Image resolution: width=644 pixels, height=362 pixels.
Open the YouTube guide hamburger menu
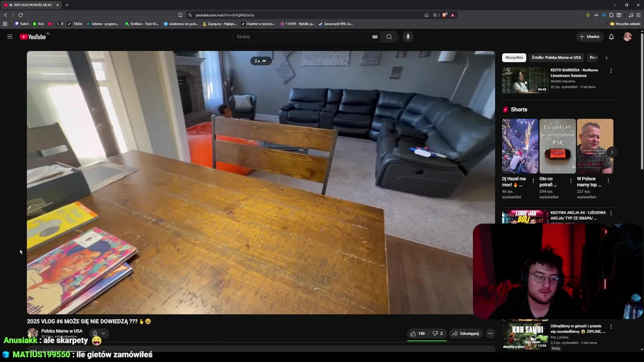[10, 37]
